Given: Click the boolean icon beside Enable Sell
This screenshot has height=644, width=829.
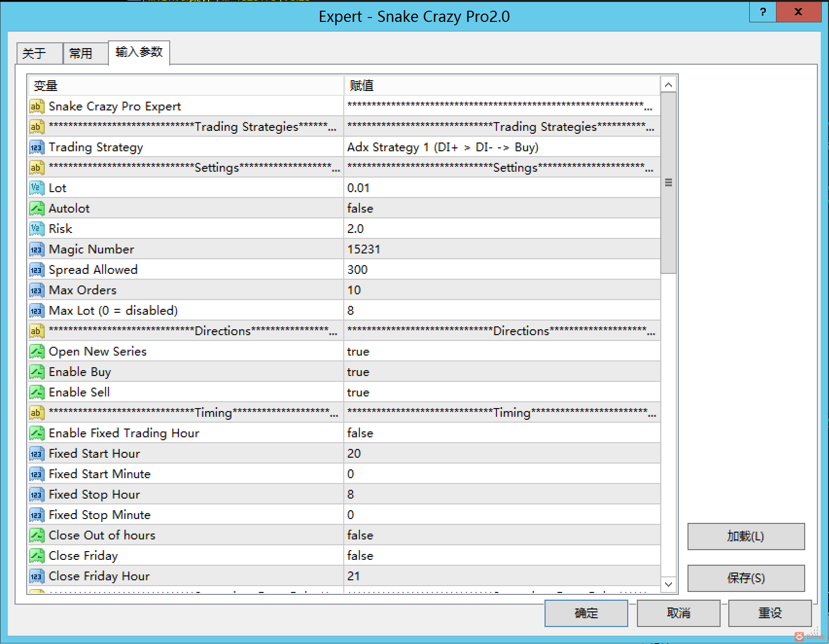Looking at the screenshot, I should tap(37, 393).
